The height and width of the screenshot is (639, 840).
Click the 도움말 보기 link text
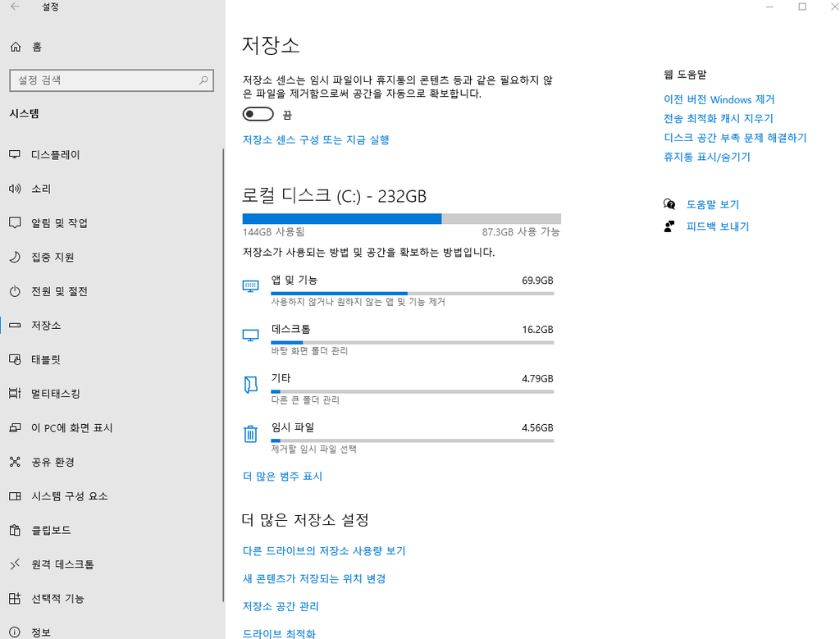click(713, 204)
